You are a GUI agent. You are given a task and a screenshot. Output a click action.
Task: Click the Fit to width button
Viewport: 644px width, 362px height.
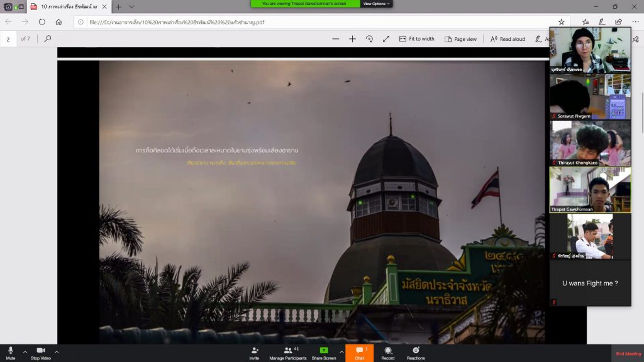(x=416, y=39)
